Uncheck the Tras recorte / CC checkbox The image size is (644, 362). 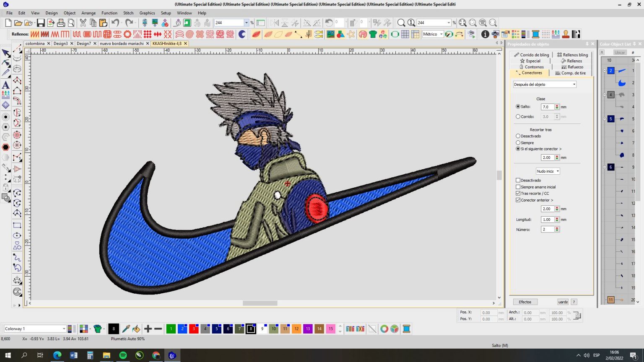pos(518,194)
